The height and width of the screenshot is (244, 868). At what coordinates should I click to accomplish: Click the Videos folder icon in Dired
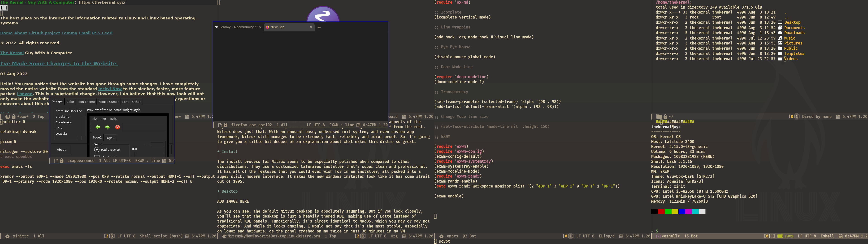pyautogui.click(x=780, y=59)
